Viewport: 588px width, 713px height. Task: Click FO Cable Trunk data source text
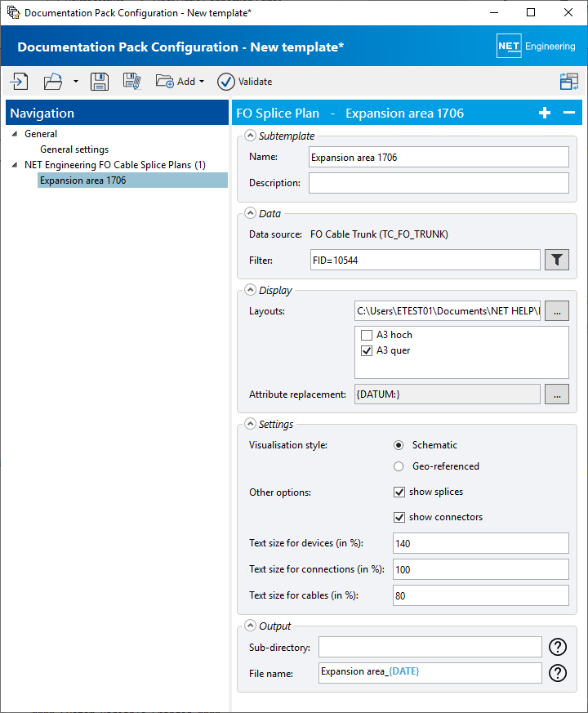click(x=379, y=234)
